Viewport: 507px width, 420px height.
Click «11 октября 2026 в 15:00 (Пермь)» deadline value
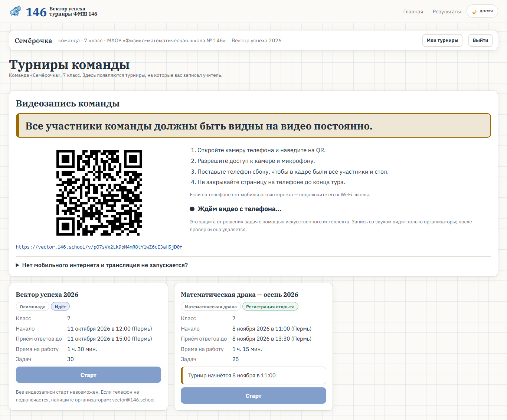click(109, 339)
